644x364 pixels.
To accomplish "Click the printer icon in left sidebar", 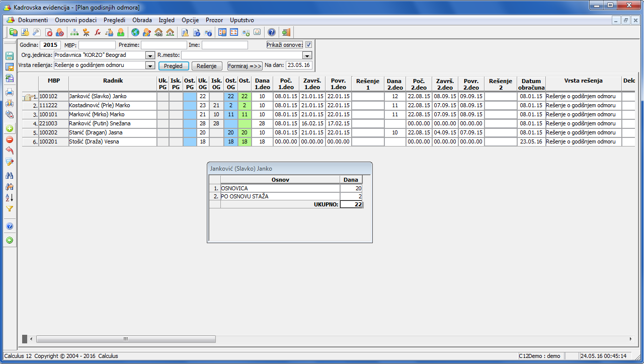I will [10, 92].
